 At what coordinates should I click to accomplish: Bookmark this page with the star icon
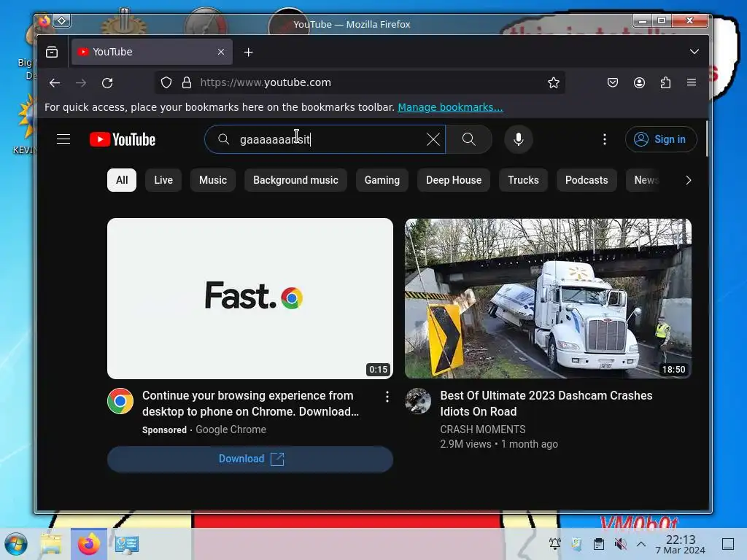pos(553,83)
